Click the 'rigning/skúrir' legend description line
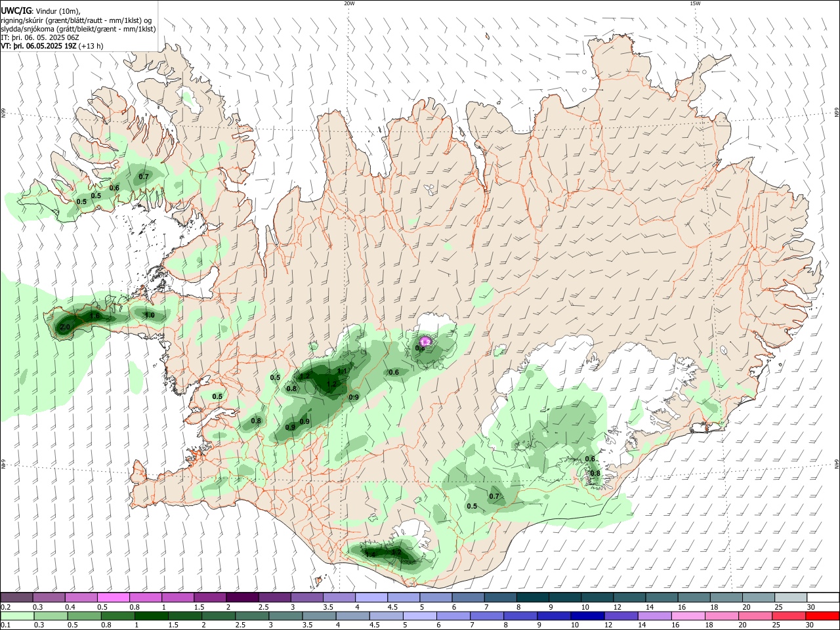 [77, 20]
